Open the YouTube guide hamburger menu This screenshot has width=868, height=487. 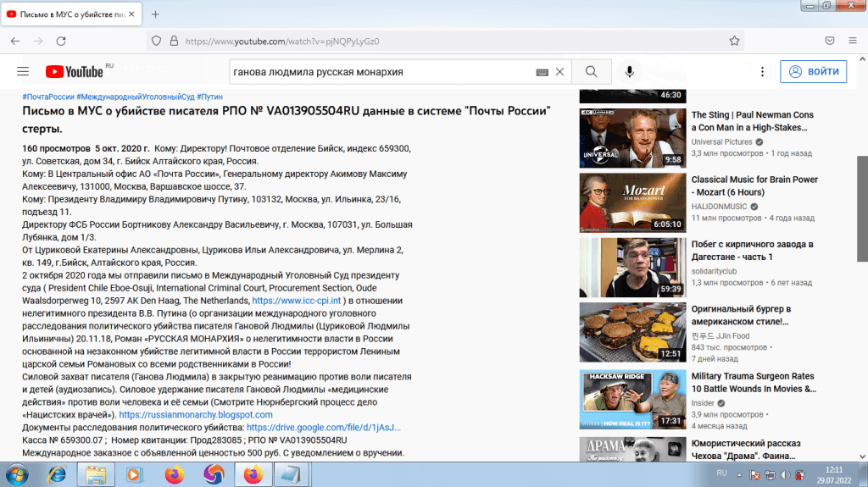coord(23,72)
